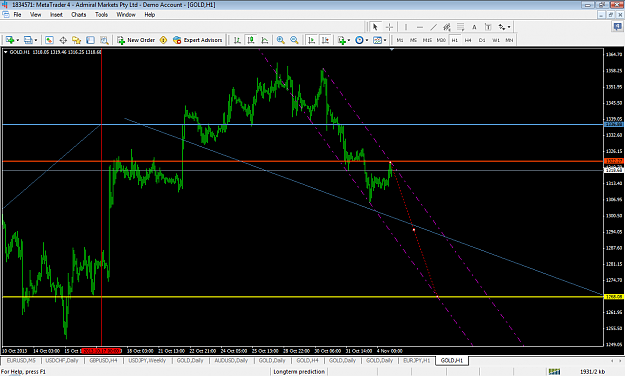This screenshot has width=625, height=376.
Task: Switch to the GOLD,H4 chart tab
Action: (307, 360)
